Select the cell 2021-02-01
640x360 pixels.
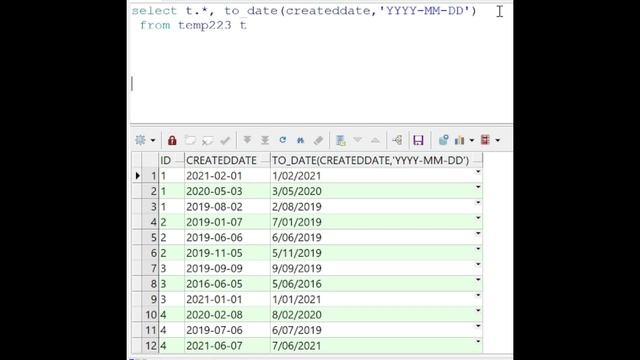coord(227,176)
